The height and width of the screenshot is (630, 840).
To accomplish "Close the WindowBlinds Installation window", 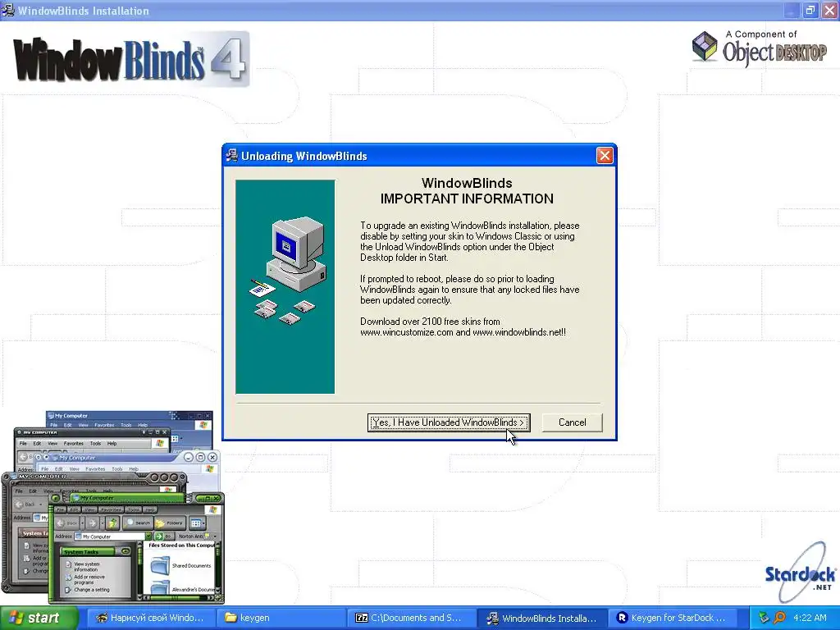I will 830,10.
